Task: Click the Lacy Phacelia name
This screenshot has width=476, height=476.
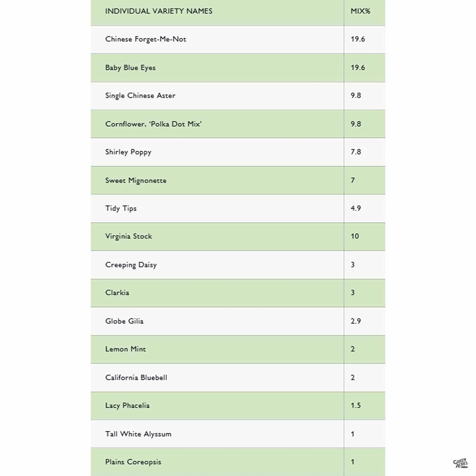Action: click(x=127, y=406)
